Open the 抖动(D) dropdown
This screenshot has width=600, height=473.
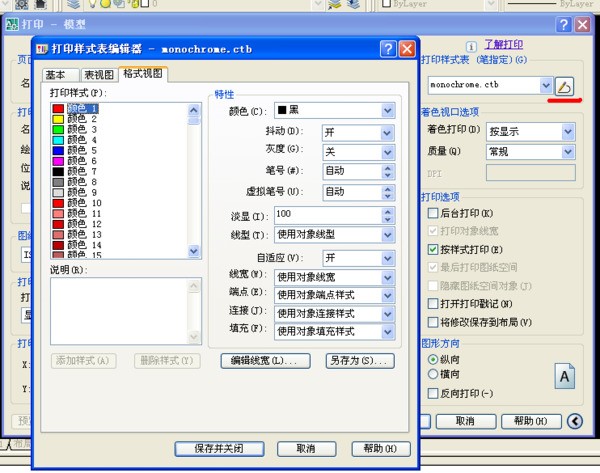pos(359,133)
